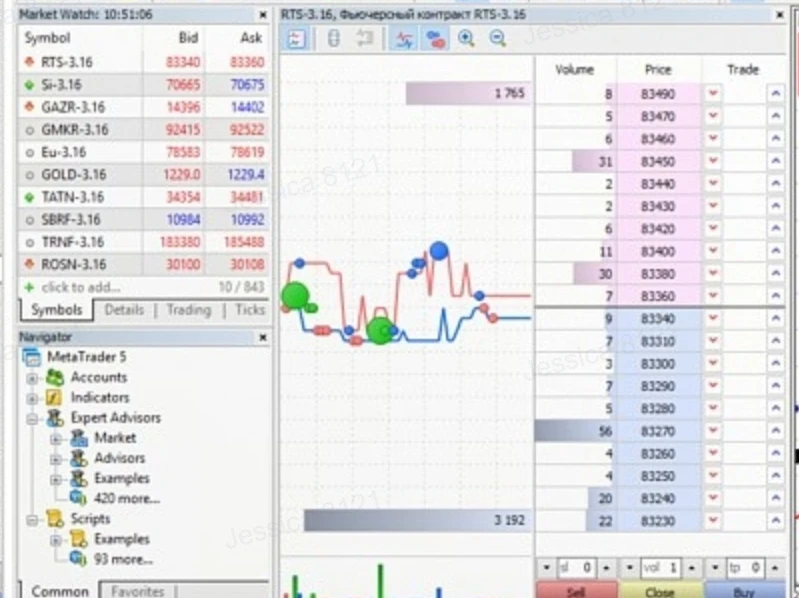Zoom out on the DOM tick chart
The width and height of the screenshot is (799, 598).
(497, 39)
